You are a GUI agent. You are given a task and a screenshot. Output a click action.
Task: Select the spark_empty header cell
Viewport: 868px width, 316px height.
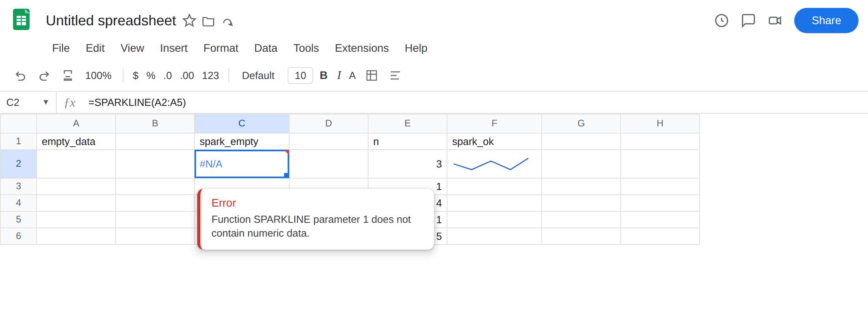242,141
